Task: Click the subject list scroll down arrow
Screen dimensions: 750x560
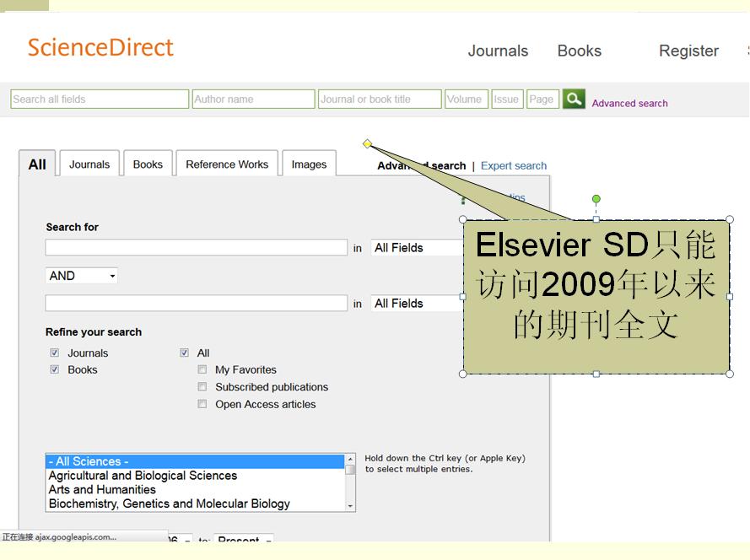Action: coord(350,506)
